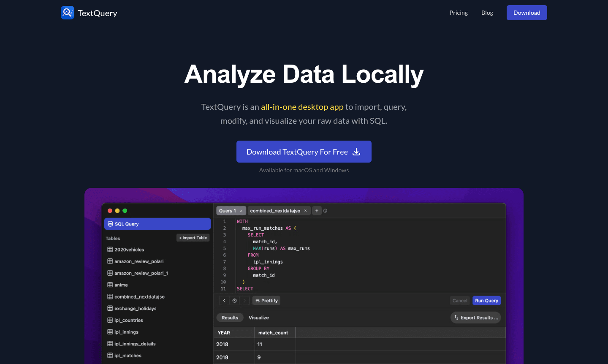The width and height of the screenshot is (608, 364).
Task: Click the forward arrow in the editor toolbar
Action: pyautogui.click(x=244, y=300)
